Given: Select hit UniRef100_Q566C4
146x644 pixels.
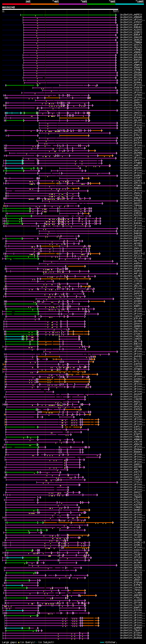Looking at the screenshot, I should tap(131, 67).
